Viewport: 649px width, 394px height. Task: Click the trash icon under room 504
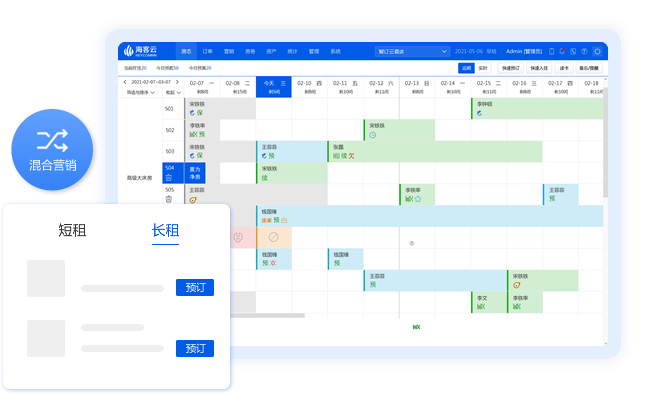click(169, 178)
